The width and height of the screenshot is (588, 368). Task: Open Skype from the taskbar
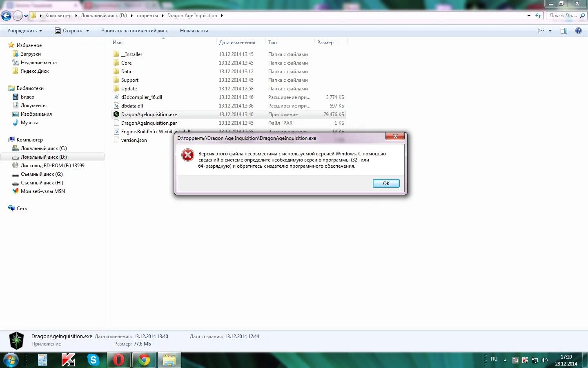point(94,360)
